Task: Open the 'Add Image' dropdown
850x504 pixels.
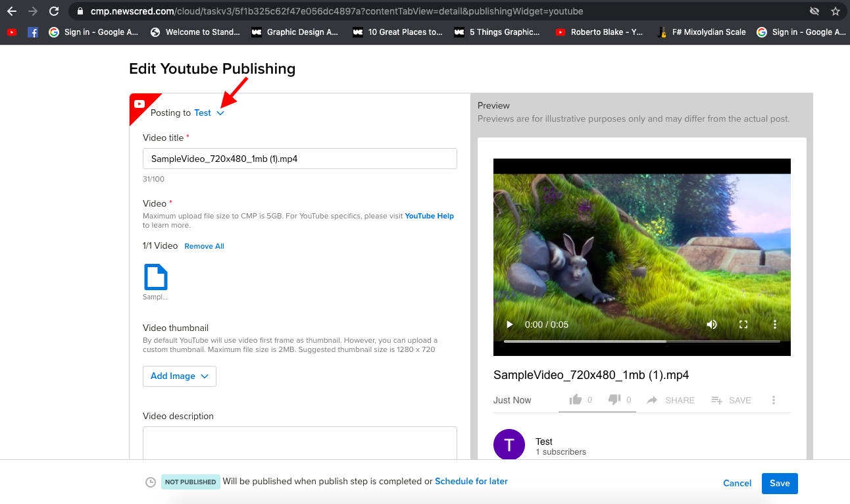Action: pos(180,376)
